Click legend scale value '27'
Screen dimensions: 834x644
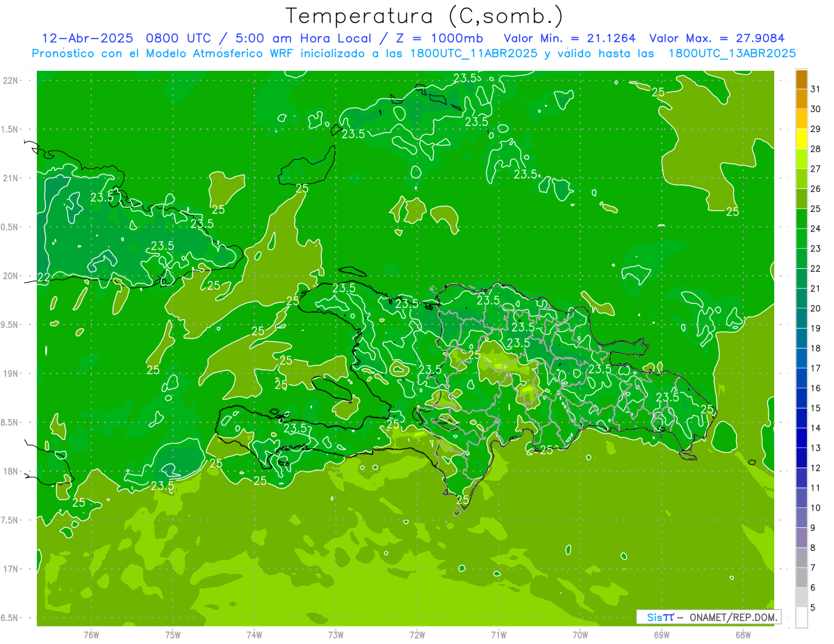816,169
